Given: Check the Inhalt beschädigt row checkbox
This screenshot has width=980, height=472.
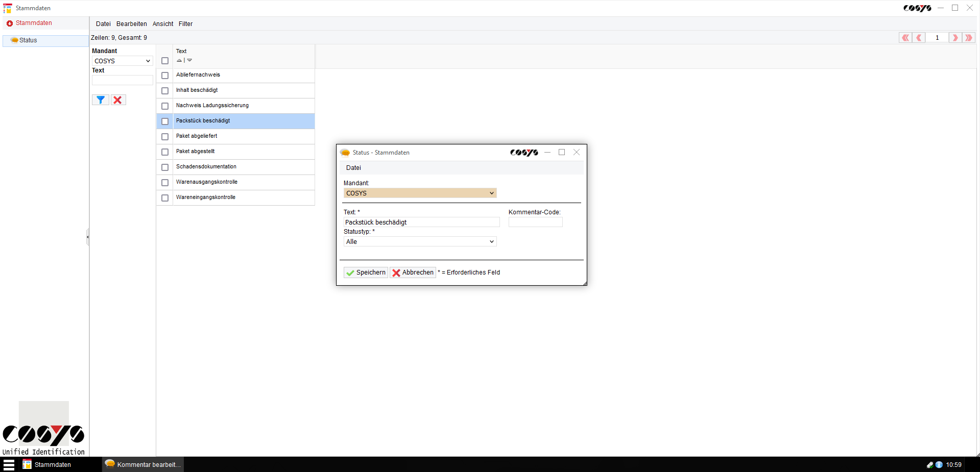Looking at the screenshot, I should [x=165, y=91].
